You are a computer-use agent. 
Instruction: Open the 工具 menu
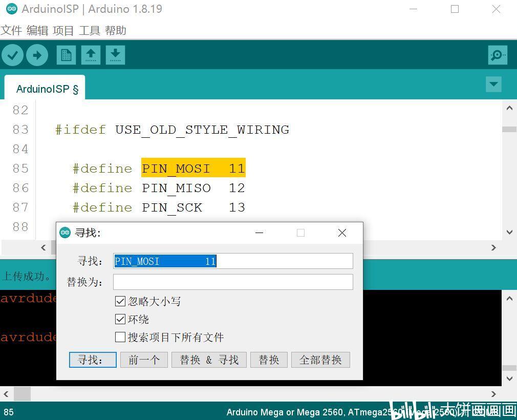tap(90, 31)
